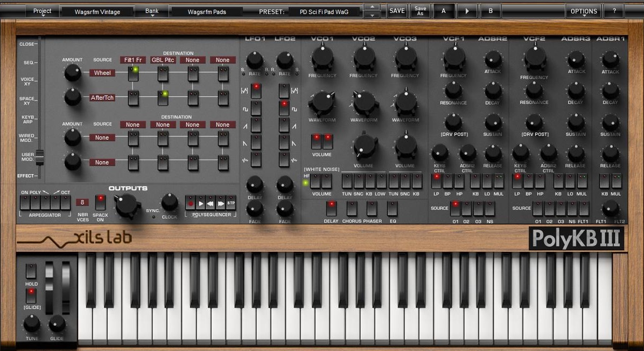Click the sequencer Clock knob
The height and width of the screenshot is (351, 644).
169,202
